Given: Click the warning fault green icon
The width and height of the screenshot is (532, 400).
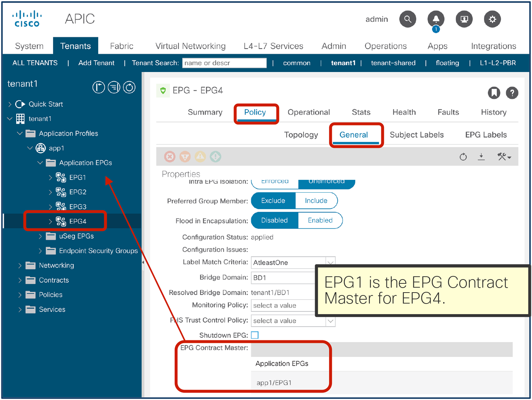Looking at the screenshot, I should (215, 157).
